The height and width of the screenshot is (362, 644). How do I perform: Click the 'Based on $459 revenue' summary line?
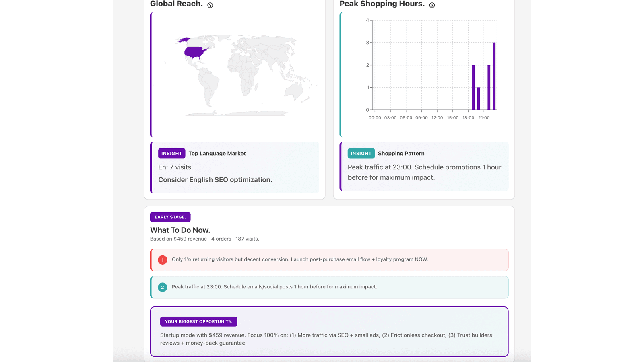click(204, 239)
